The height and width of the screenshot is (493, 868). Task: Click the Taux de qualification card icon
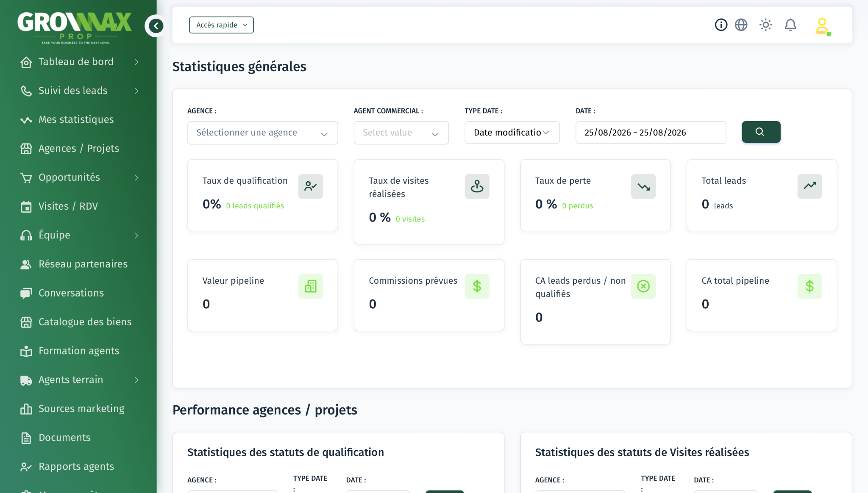[310, 186]
